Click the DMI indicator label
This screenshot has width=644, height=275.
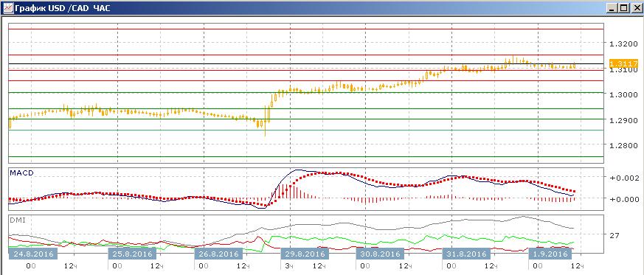point(17,220)
